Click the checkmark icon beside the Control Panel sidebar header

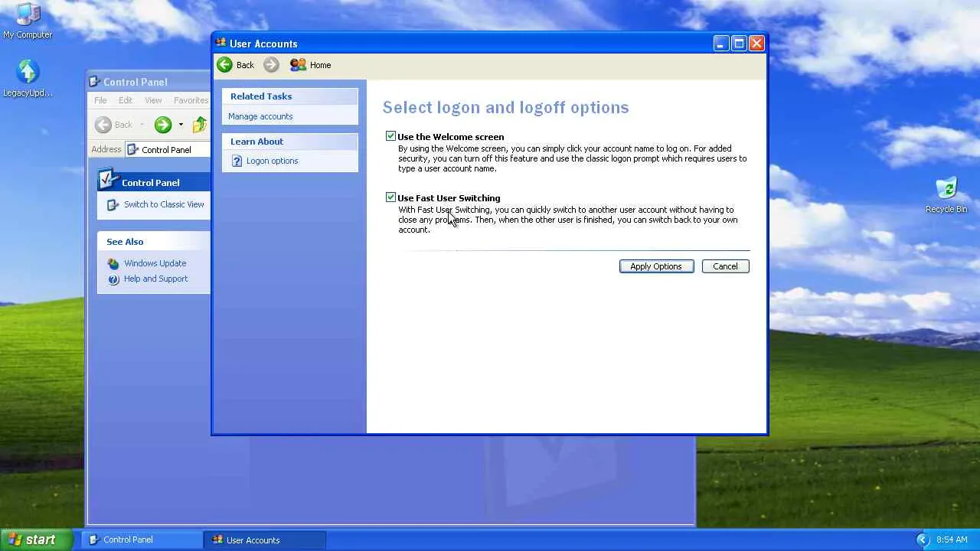click(x=109, y=180)
